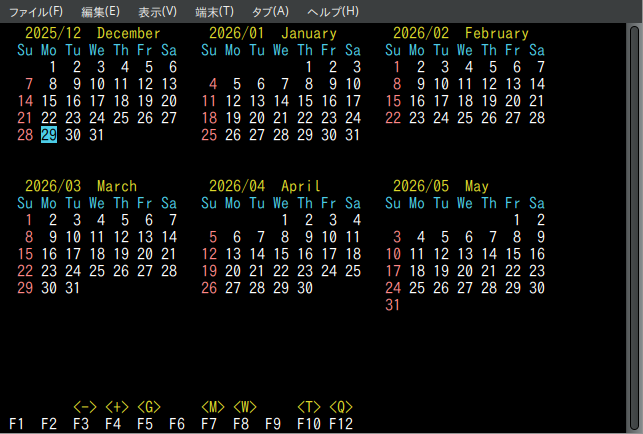The width and height of the screenshot is (643, 434).
Task: Select May 1 in 2026/05 calendar
Action: (517, 220)
